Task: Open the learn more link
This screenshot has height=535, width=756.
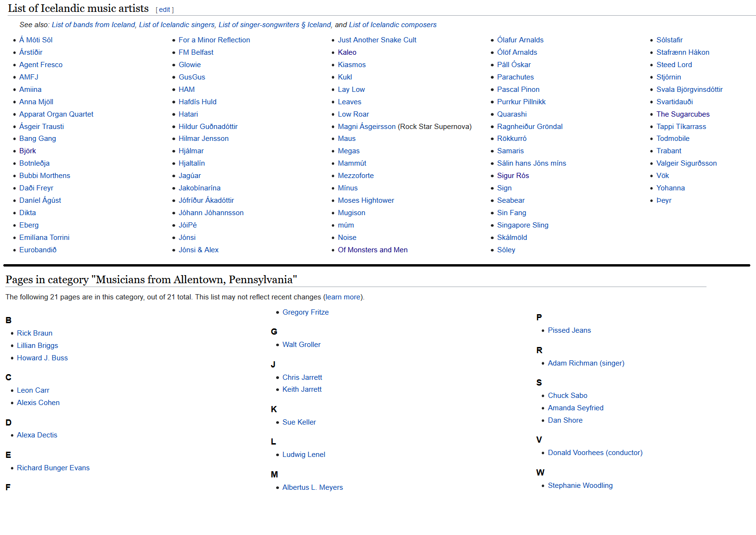Action: [x=343, y=297]
